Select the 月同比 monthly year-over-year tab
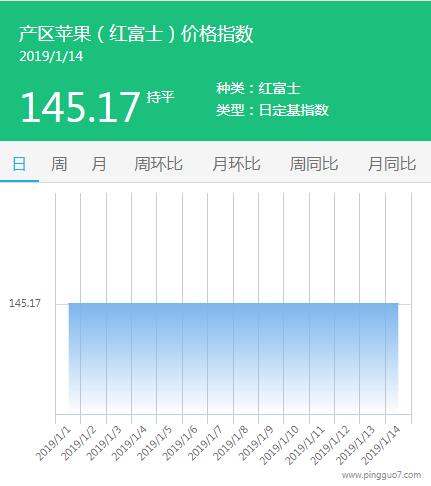This screenshot has width=431, height=486. (x=392, y=164)
